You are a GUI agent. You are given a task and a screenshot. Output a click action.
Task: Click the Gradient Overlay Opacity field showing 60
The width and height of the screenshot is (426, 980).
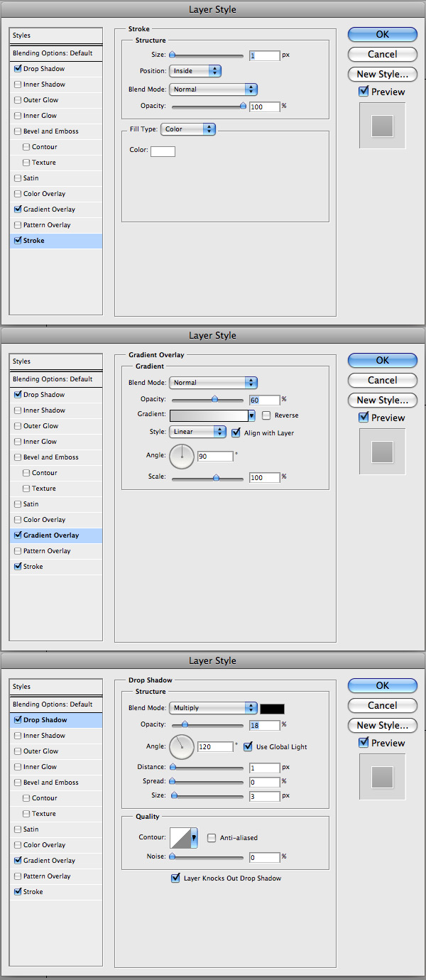(x=265, y=401)
